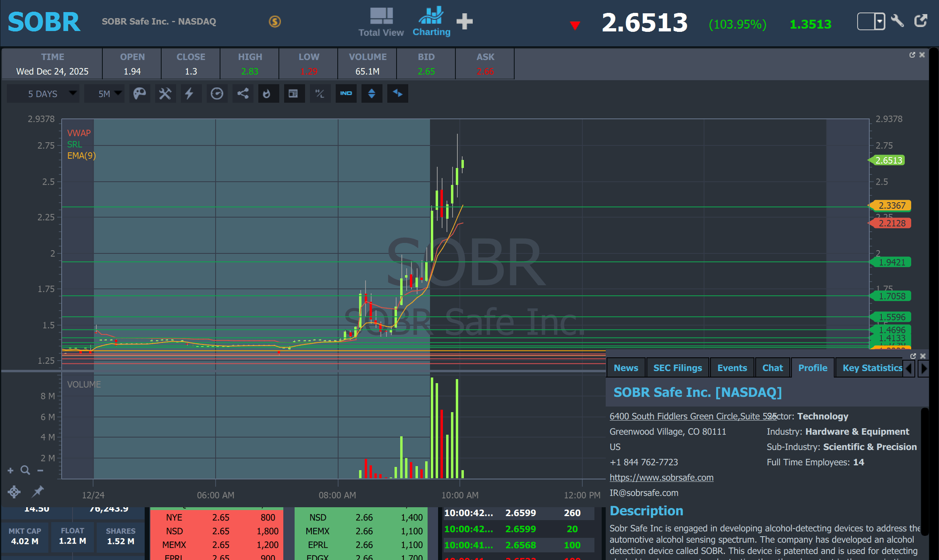Toggle vertical expand blue arrows button
This screenshot has height=560, width=939.
[372, 94]
